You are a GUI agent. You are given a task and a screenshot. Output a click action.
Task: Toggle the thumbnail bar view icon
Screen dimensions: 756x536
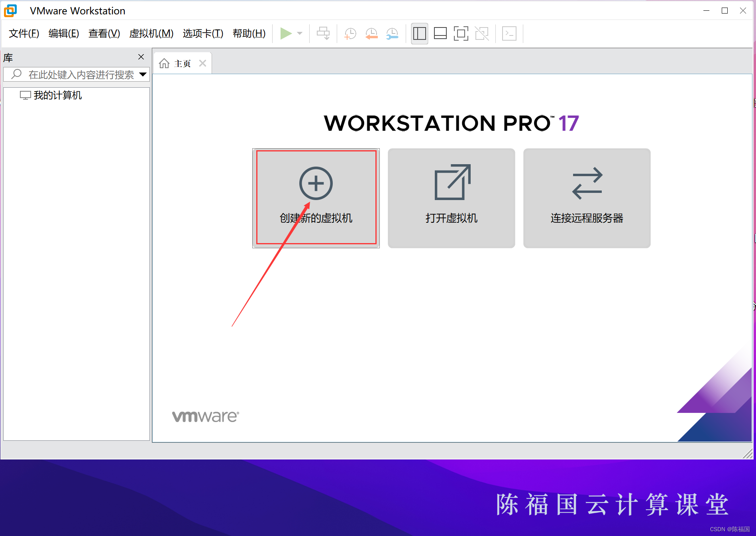[440, 33]
